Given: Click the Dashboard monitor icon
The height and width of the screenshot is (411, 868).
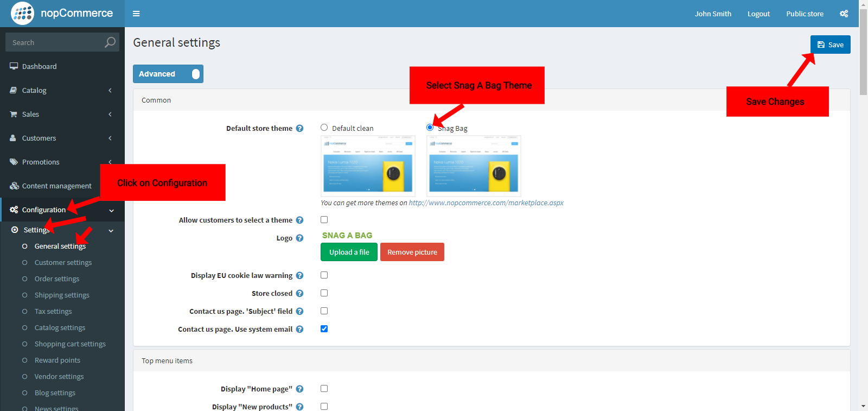Looking at the screenshot, I should coord(14,66).
